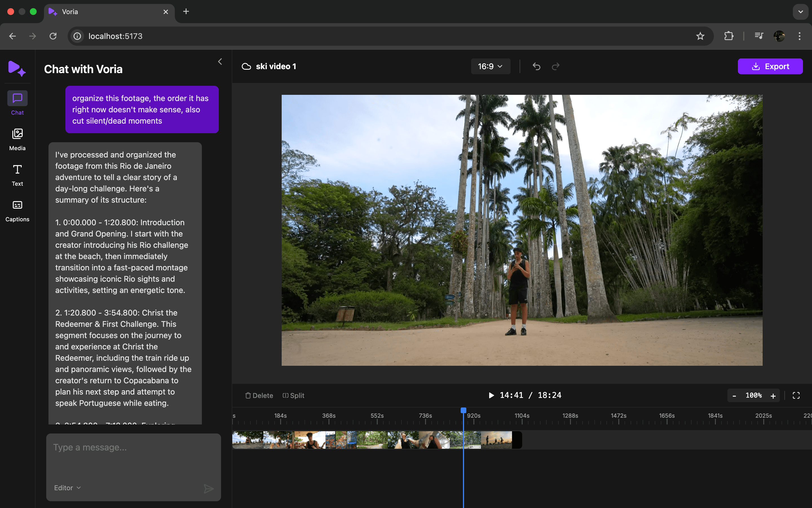This screenshot has width=812, height=508.
Task: View site information icon in address bar
Action: pyautogui.click(x=78, y=36)
